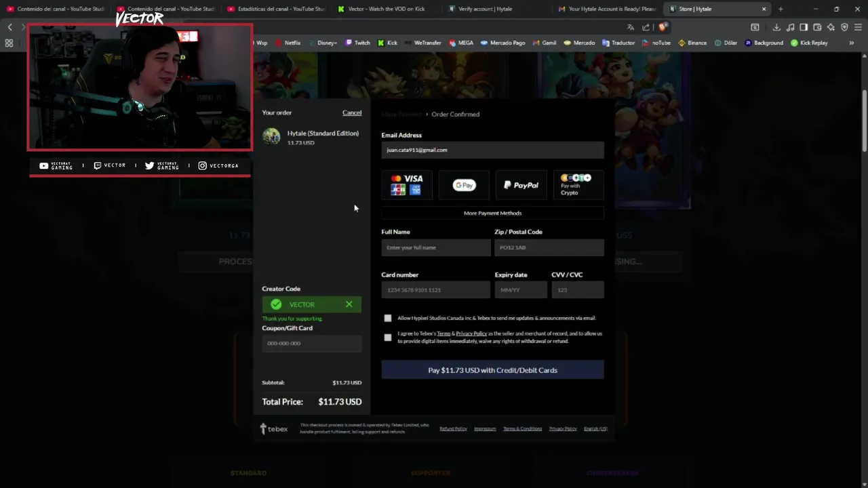Viewport: 868px width, 488px height.
Task: Open Tebex's Terms link in agreement text
Action: click(x=443, y=333)
